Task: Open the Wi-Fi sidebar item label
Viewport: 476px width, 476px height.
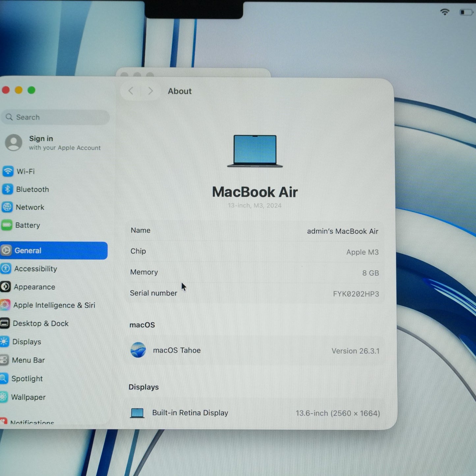Action: point(26,171)
